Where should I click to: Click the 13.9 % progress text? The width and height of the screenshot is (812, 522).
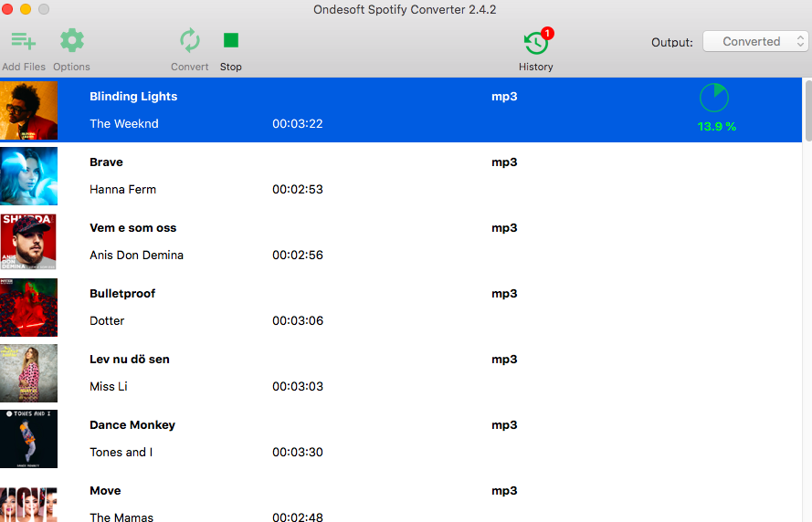[x=717, y=127]
